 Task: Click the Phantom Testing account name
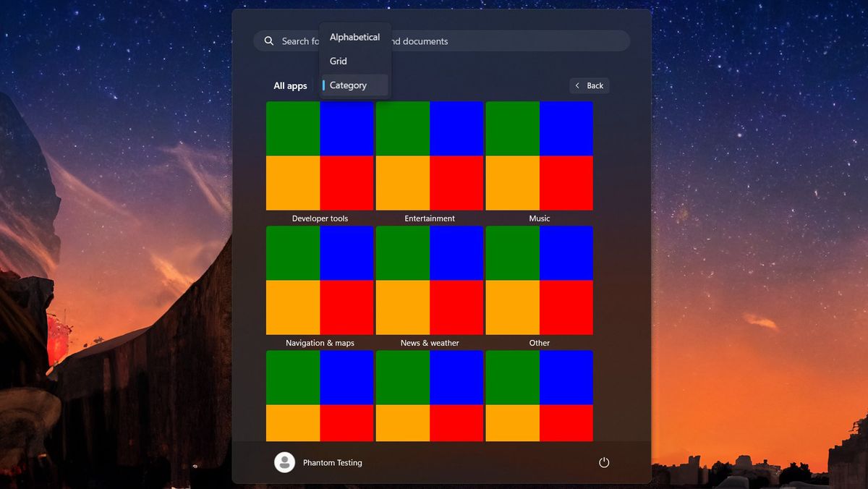point(333,462)
